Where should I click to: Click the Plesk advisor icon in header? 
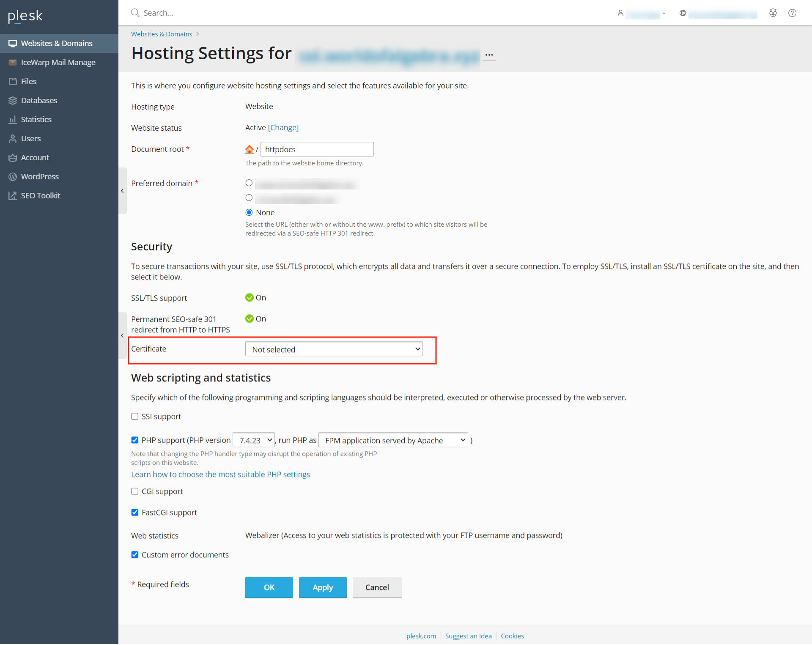(x=773, y=13)
